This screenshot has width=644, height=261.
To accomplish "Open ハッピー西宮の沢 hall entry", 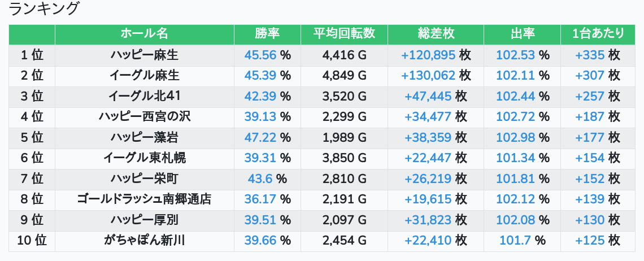I will pos(145,116).
